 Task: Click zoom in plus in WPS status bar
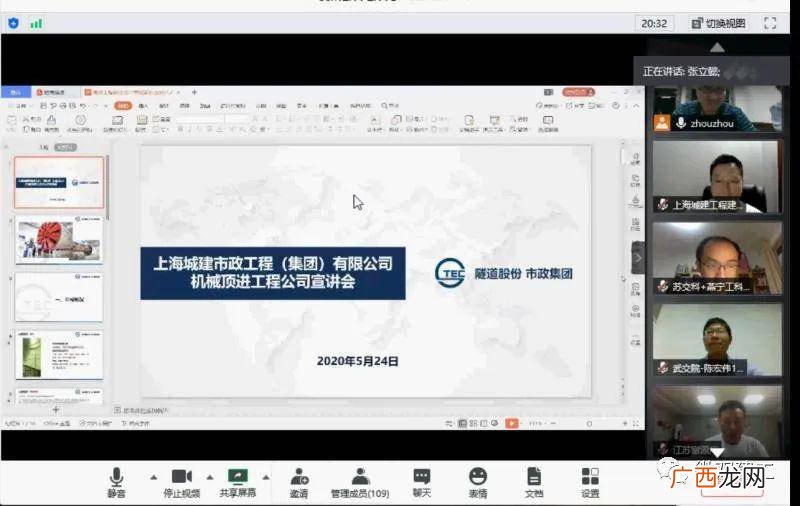click(625, 423)
